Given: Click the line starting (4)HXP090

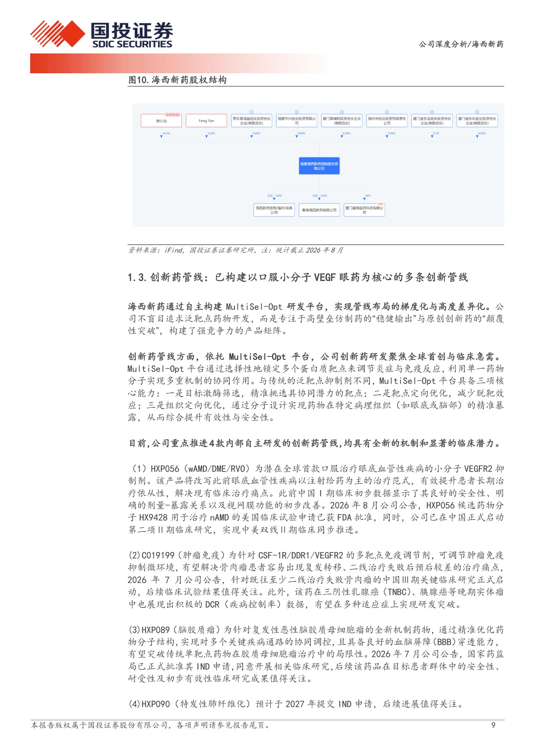Looking at the screenshot, I should (x=296, y=704).
